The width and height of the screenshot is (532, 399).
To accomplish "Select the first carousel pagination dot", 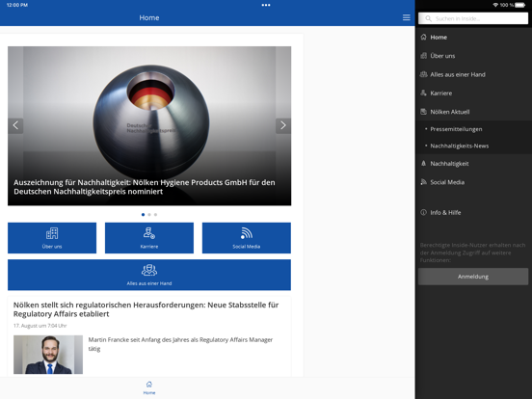I will tap(143, 214).
